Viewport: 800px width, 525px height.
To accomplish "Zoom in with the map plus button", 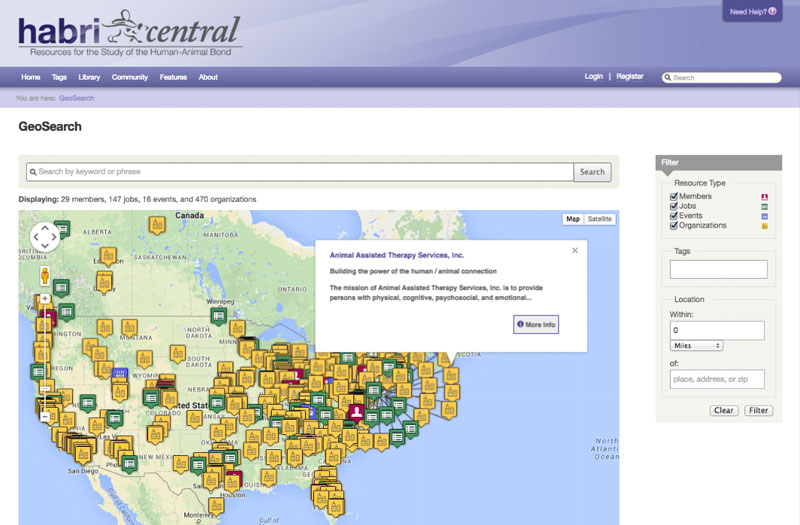I will [45, 298].
